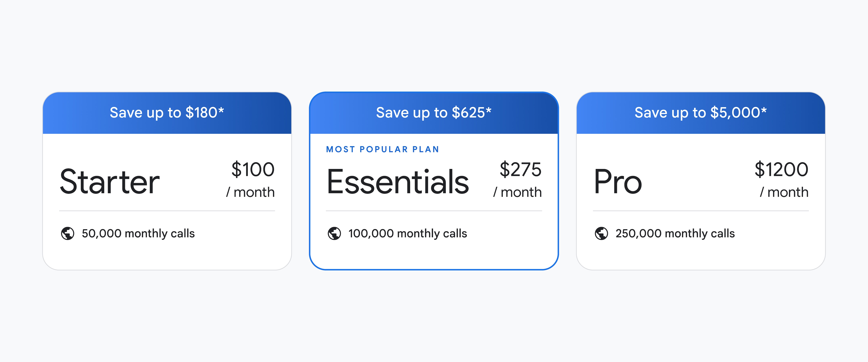Click the Save up to $625 banner
Viewport: 868px width, 362px height.
click(434, 113)
